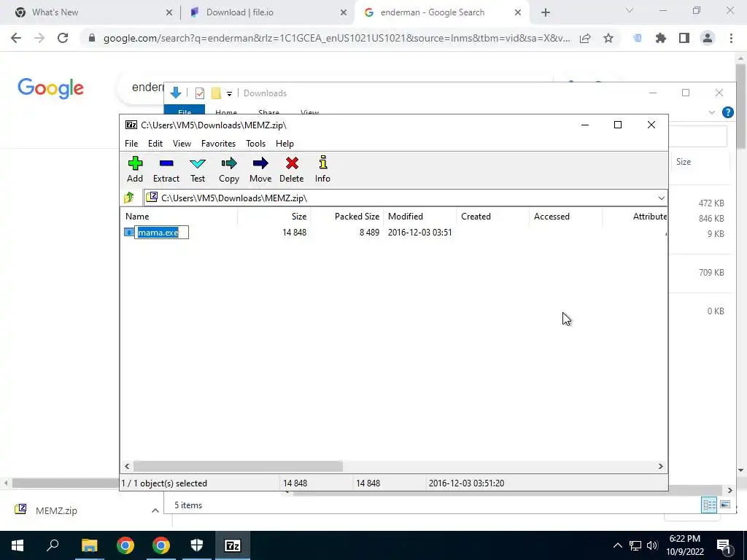Sort by the Size column header in 7-Zip
The height and width of the screenshot is (560, 747).
[x=274, y=216]
